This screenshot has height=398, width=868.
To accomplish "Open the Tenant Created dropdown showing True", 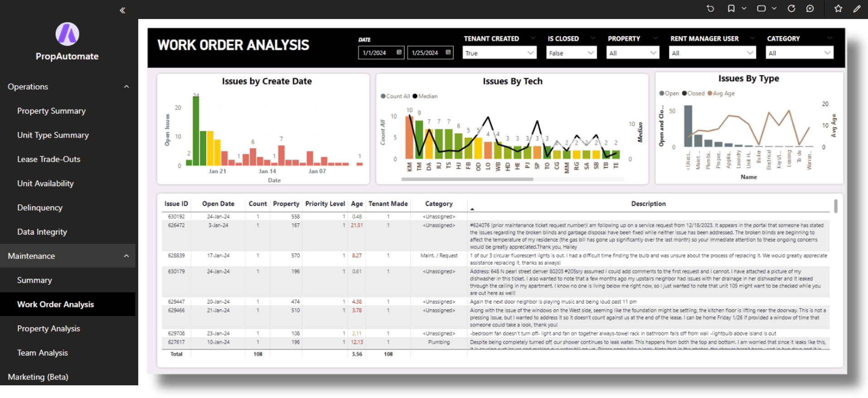I will (499, 53).
